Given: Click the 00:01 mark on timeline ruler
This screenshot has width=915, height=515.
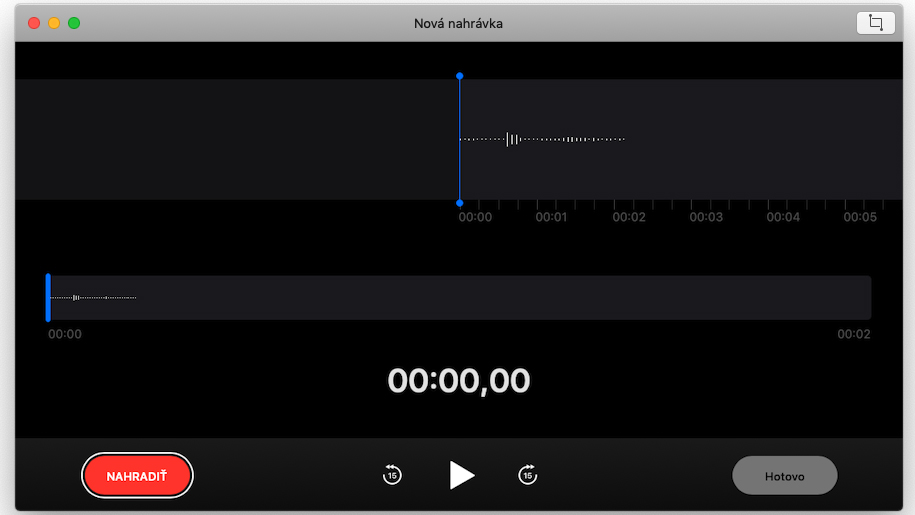Looking at the screenshot, I should 551,217.
